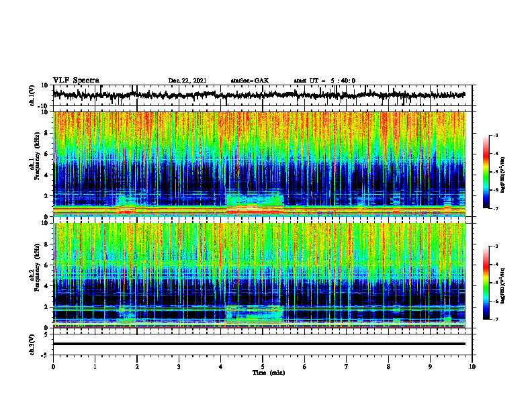Click the "-5" label on ch.1 colorbar
This screenshot has width=532, height=411.
pos(495,172)
